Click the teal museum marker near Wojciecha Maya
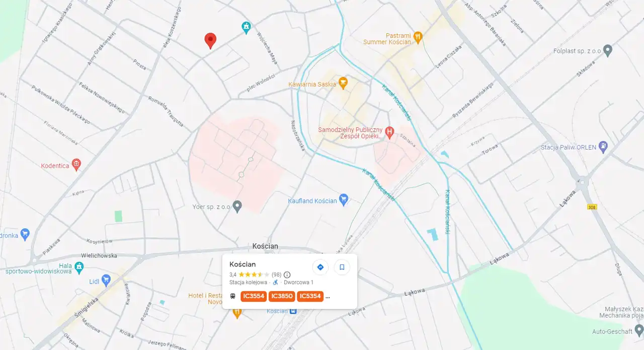Screen dimensions: 644x350 tap(246, 27)
